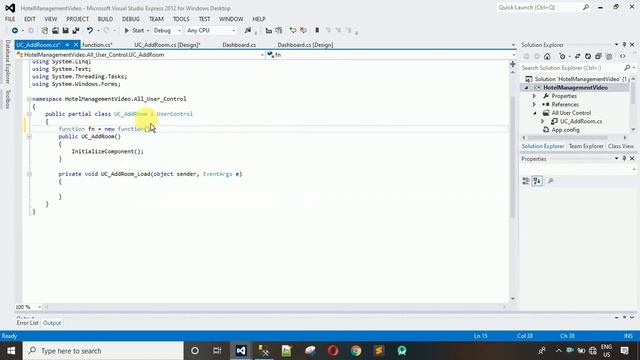
Task: Save the current file with the toolbar Save icon
Action: tap(65, 31)
